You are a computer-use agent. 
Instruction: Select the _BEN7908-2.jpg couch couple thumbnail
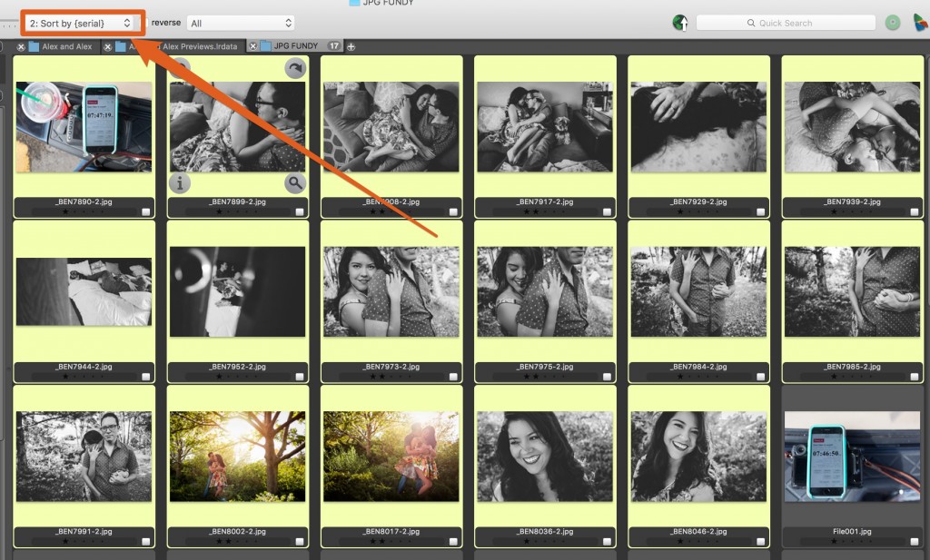(391, 127)
